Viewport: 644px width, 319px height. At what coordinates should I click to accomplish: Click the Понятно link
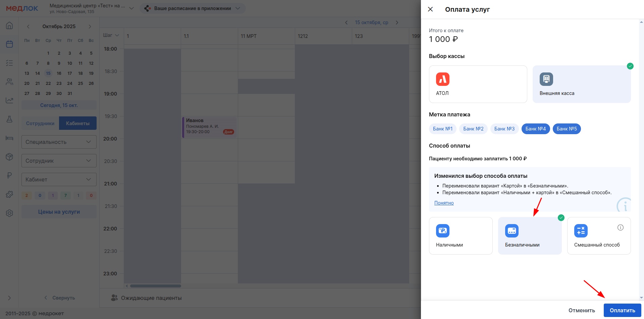(444, 203)
